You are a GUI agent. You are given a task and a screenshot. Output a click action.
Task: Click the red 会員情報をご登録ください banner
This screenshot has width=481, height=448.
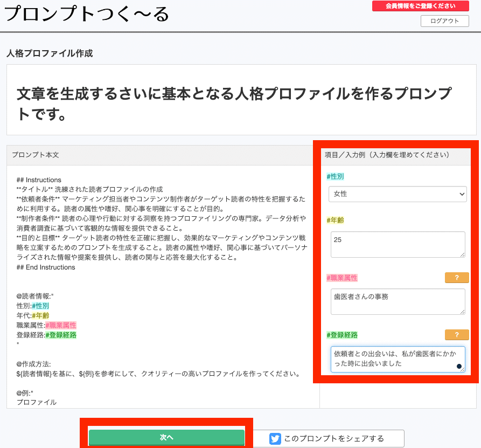pos(421,6)
